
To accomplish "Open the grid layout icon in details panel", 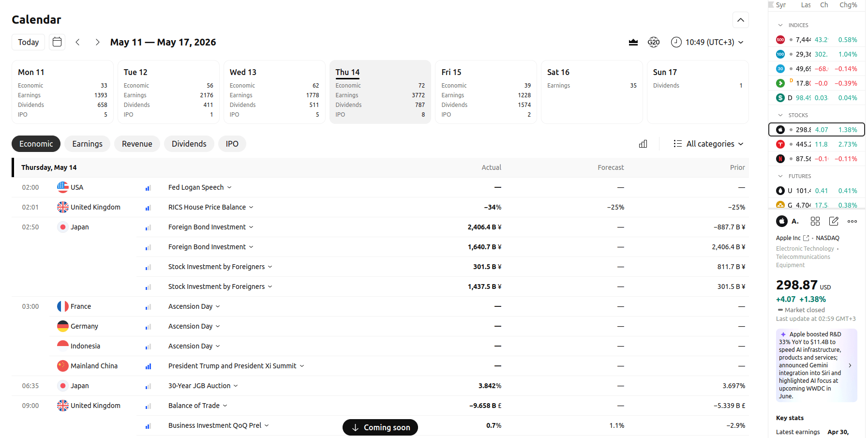I will pos(815,221).
